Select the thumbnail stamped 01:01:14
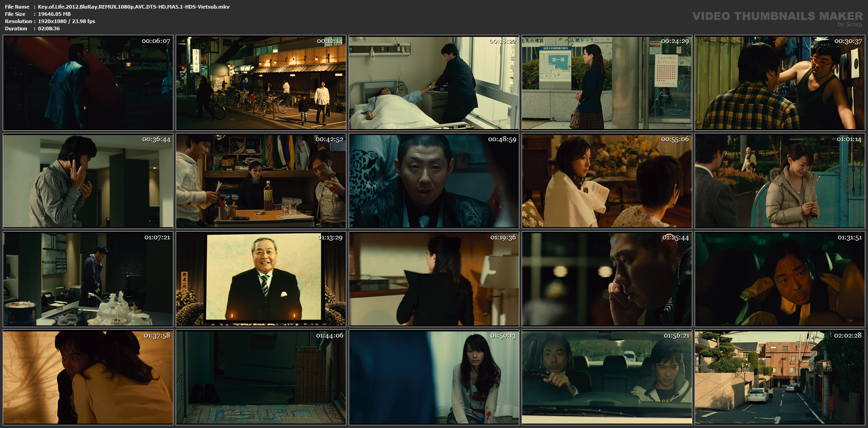The width and height of the screenshot is (868, 428). coord(780,181)
